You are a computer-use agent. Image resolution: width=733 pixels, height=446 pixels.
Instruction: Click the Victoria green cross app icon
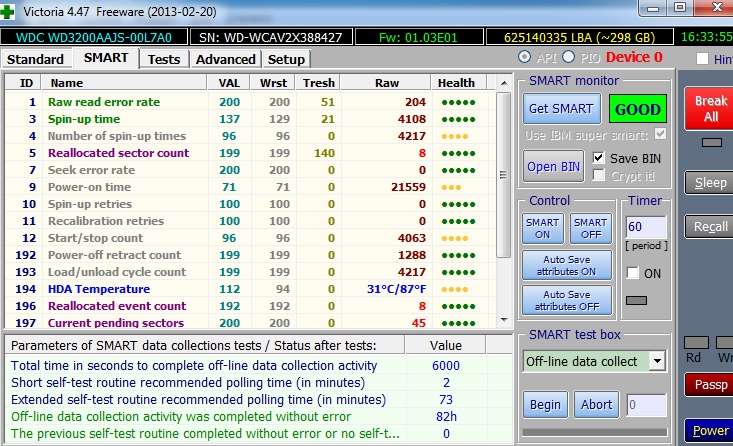pyautogui.click(x=10, y=11)
